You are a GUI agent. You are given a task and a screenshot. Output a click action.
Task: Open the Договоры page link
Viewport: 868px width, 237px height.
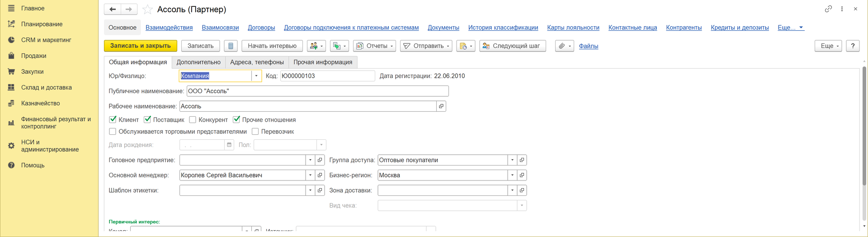point(261,28)
